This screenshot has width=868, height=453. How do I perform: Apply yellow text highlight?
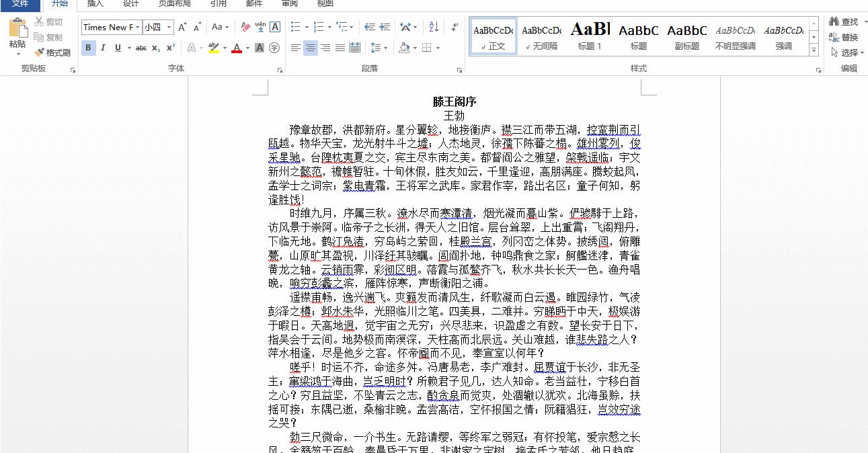tap(214, 48)
